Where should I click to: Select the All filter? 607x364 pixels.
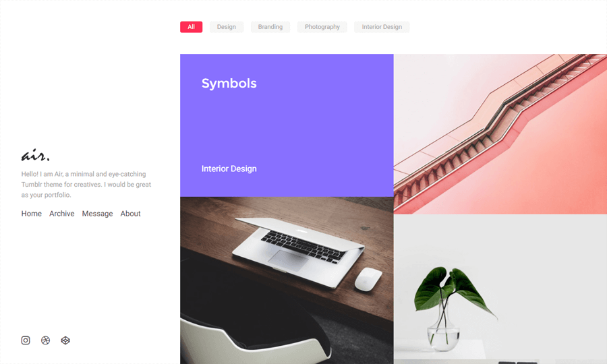coord(192,27)
